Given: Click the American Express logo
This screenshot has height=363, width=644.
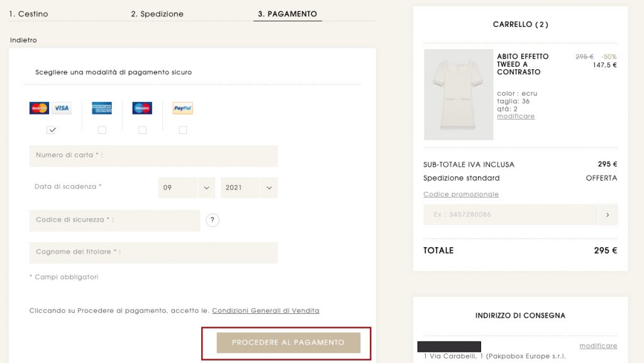Looking at the screenshot, I should click(x=102, y=108).
